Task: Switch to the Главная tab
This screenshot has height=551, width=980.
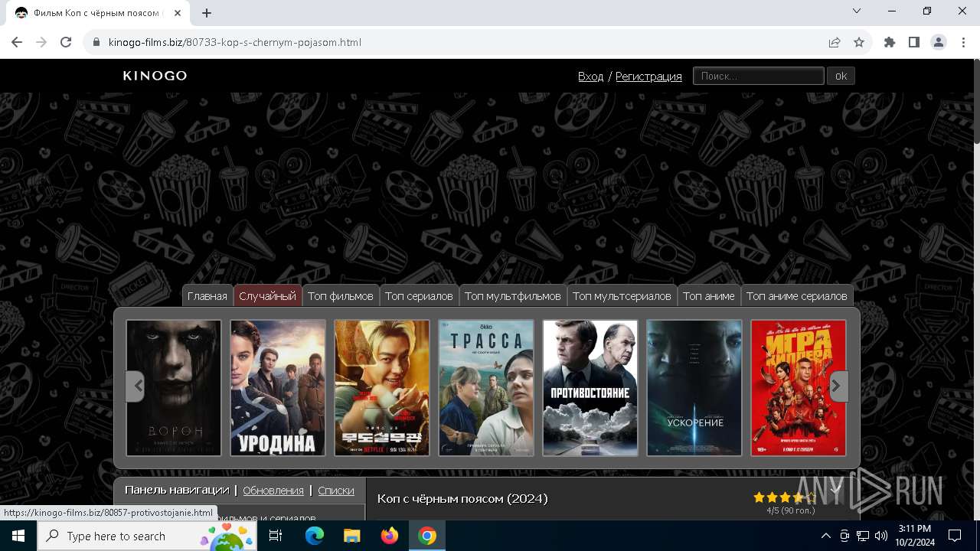Action: (x=207, y=296)
